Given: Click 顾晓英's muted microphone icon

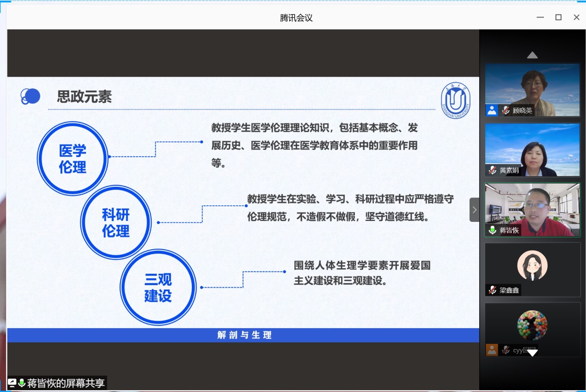Looking at the screenshot, I should [506, 110].
